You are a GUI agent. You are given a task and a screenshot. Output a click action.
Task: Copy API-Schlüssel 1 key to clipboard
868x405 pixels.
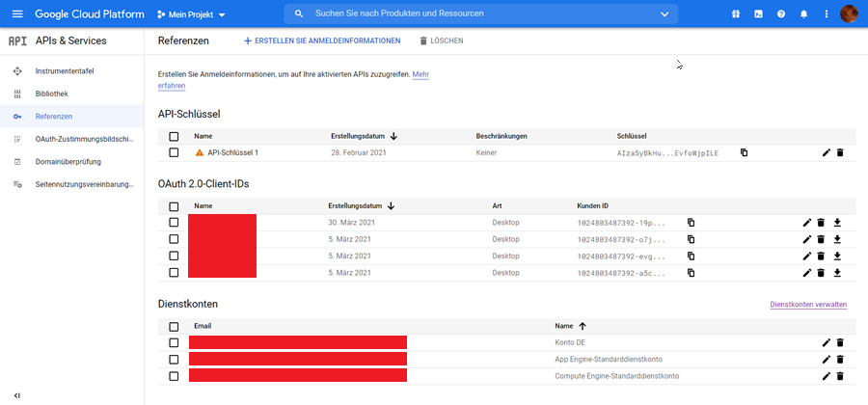click(x=744, y=152)
